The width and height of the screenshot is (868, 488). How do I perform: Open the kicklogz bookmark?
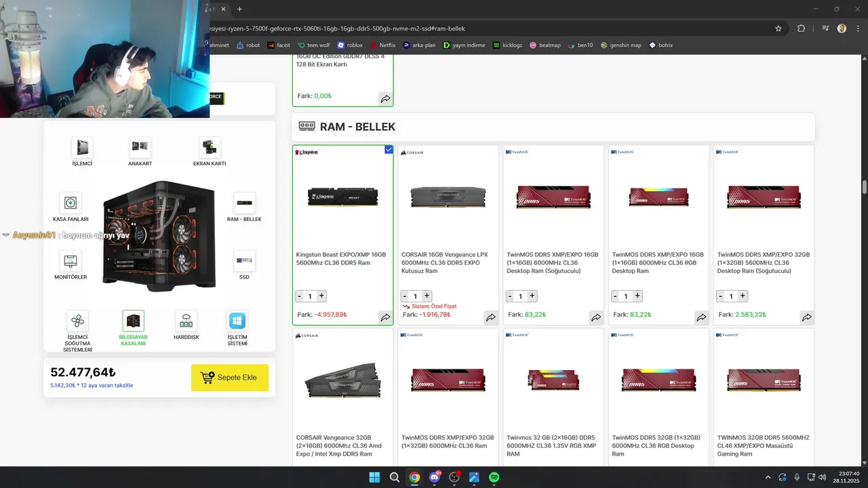[507, 45]
